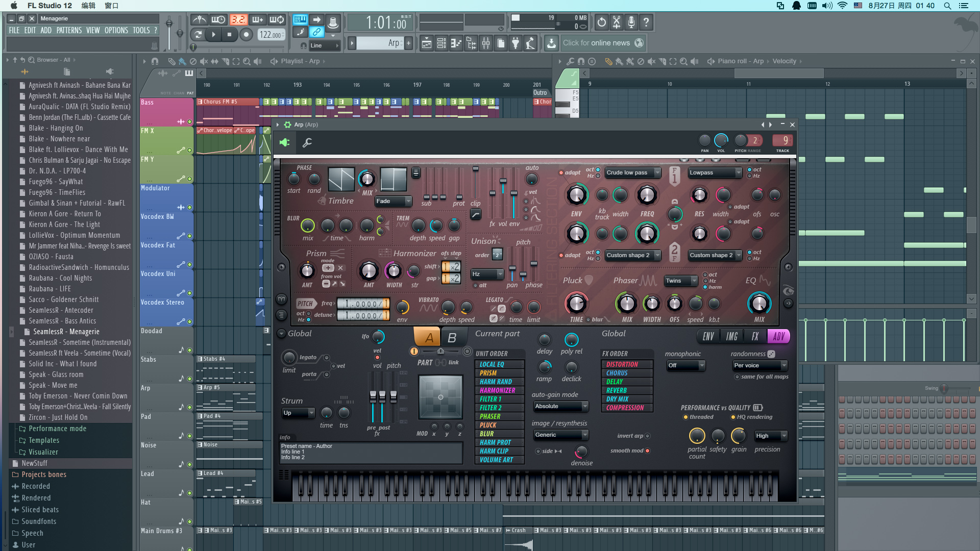980x551 pixels.
Task: Open macOS Wi-Fi menu
Action: tap(843, 6)
